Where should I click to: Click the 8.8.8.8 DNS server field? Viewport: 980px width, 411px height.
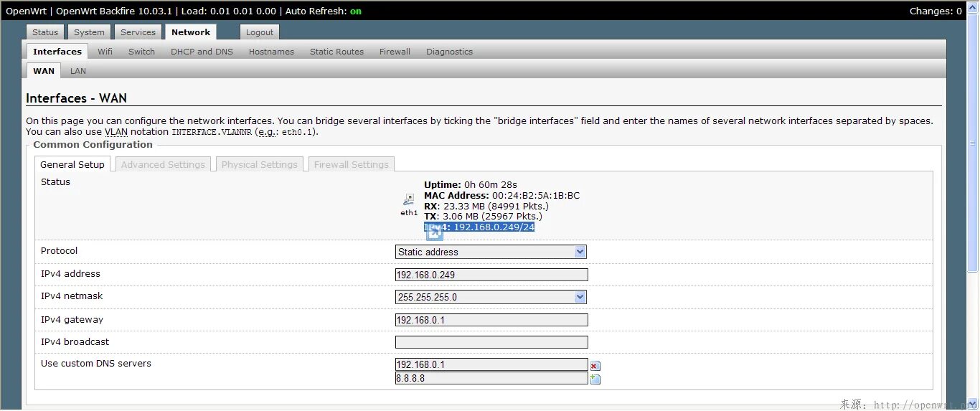491,378
